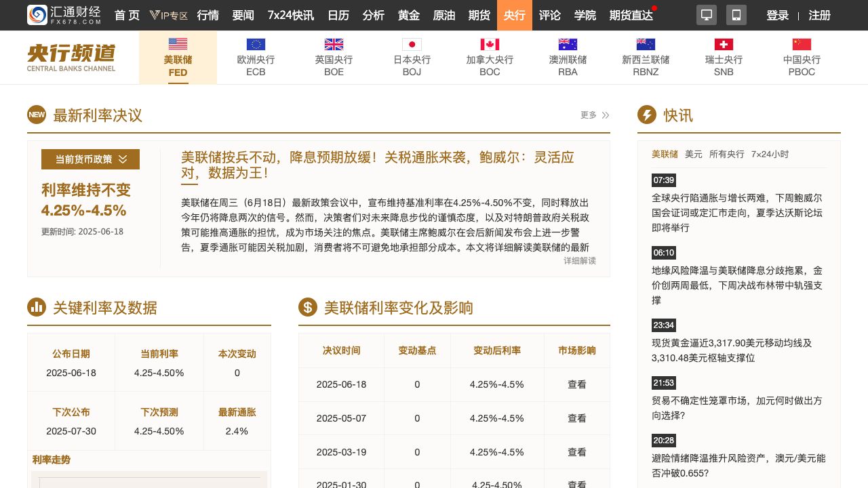
Task: Open 详细解读 detailed analysis link
Action: 579,260
